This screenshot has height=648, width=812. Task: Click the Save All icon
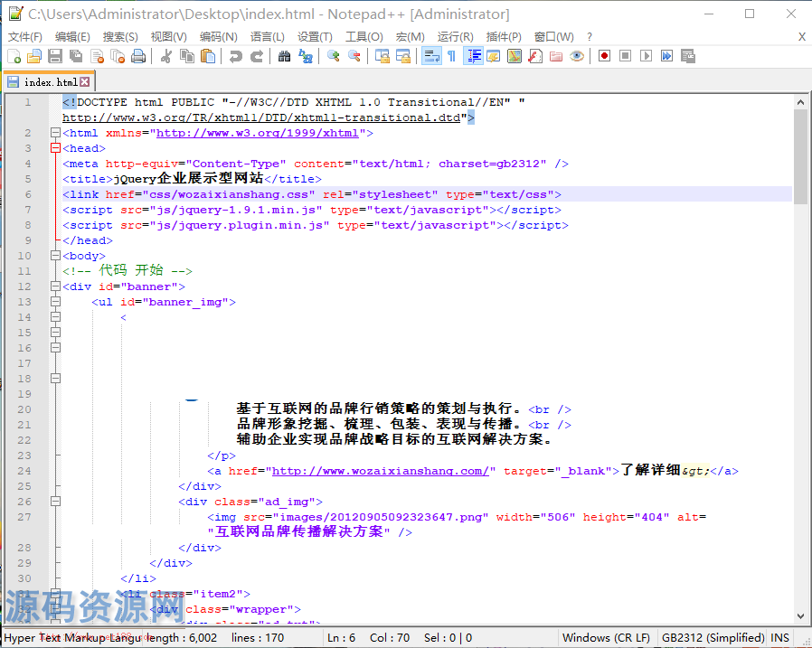click(x=76, y=56)
